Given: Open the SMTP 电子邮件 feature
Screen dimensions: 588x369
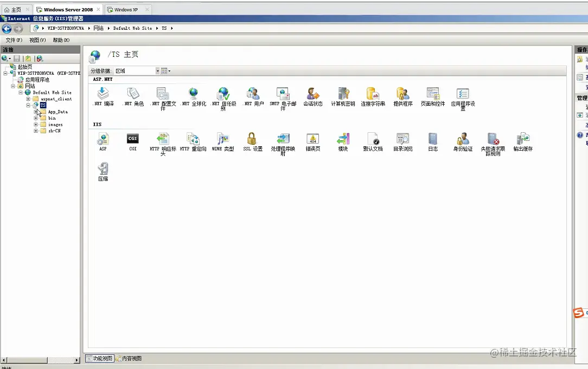Looking at the screenshot, I should point(283,99).
